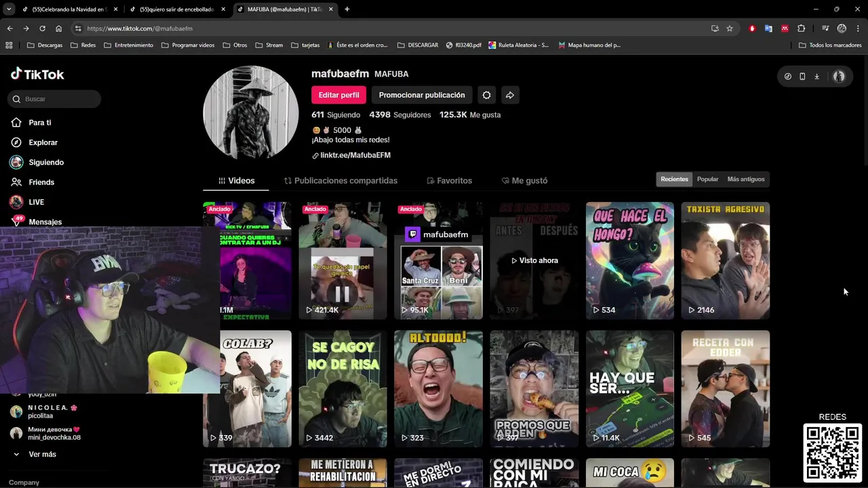Open the account avatar menu

coord(839,77)
